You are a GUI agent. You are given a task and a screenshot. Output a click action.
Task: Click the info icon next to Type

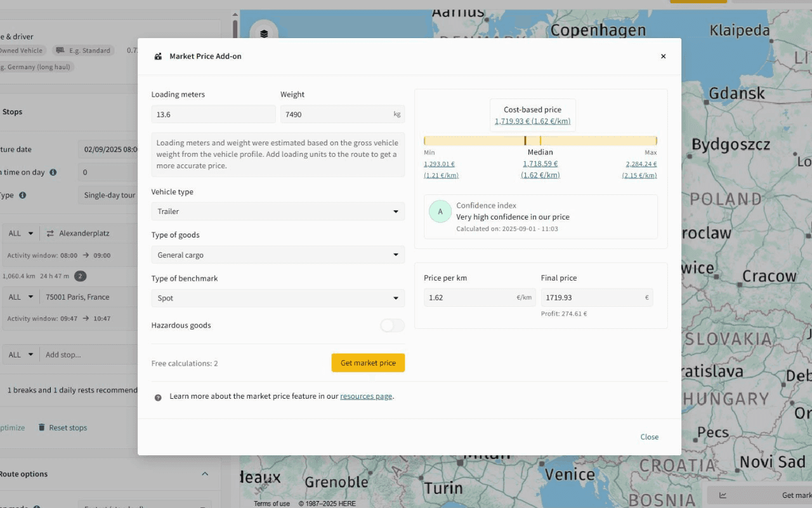pos(23,196)
